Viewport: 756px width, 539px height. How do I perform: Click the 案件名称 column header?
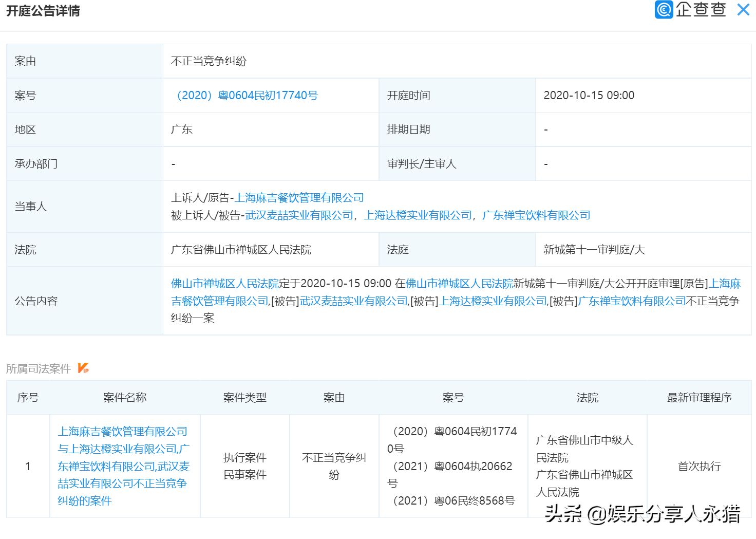click(125, 398)
